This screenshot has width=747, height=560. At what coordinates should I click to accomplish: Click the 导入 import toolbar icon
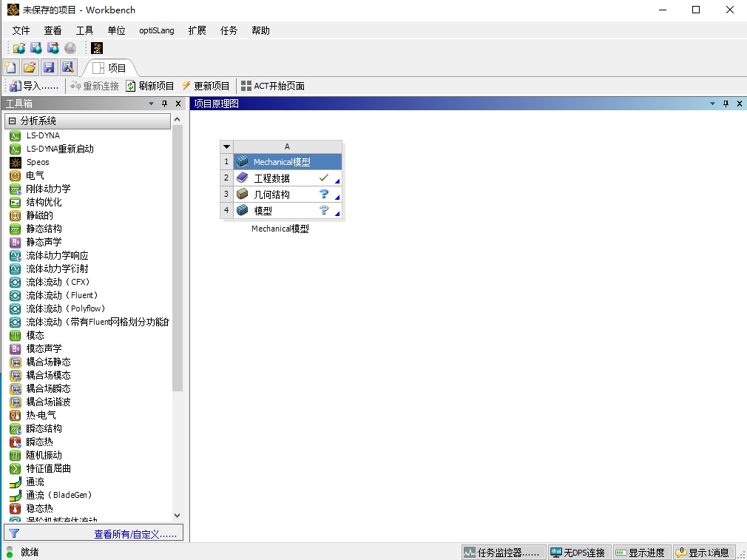click(x=15, y=86)
